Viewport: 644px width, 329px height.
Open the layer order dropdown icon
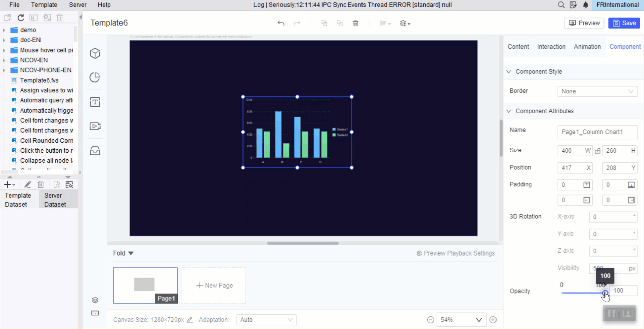(405, 23)
